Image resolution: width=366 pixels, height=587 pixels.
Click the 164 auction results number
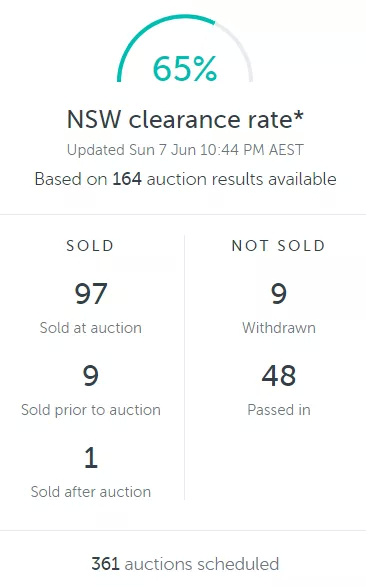coord(127,179)
